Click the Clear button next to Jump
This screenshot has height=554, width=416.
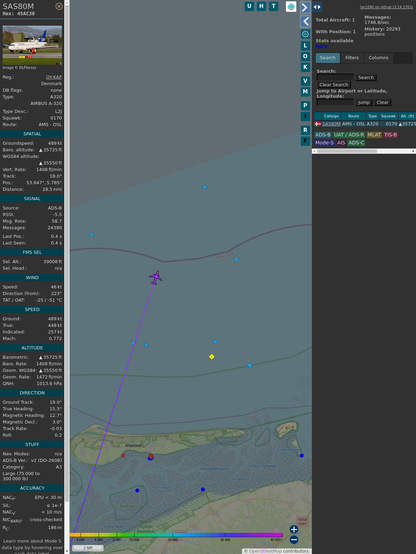click(382, 102)
